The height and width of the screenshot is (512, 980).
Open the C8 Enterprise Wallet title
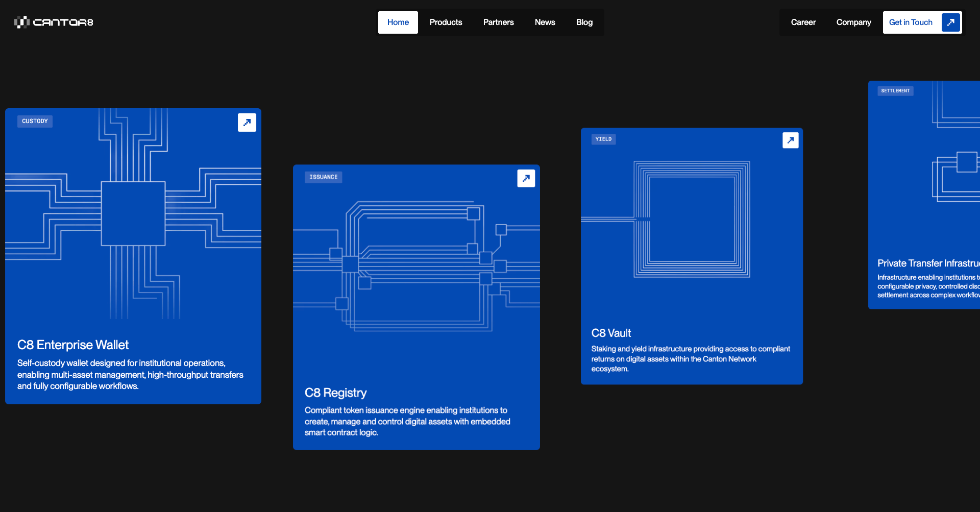pyautogui.click(x=73, y=345)
